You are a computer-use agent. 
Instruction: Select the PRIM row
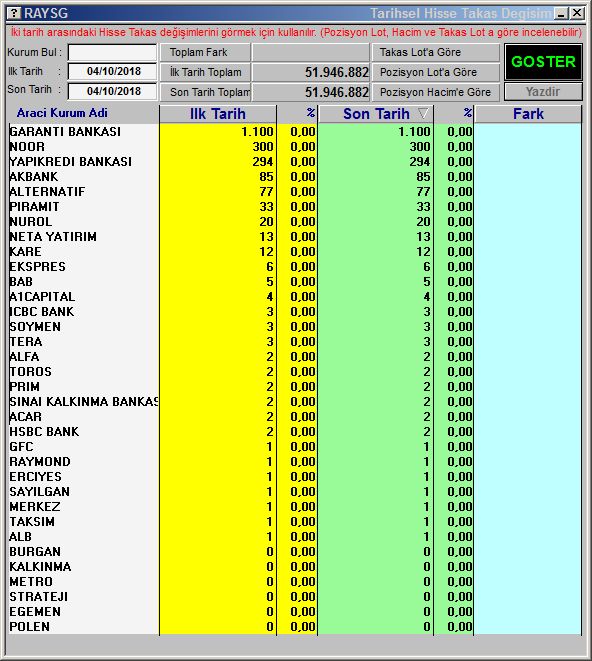pyautogui.click(x=295, y=387)
